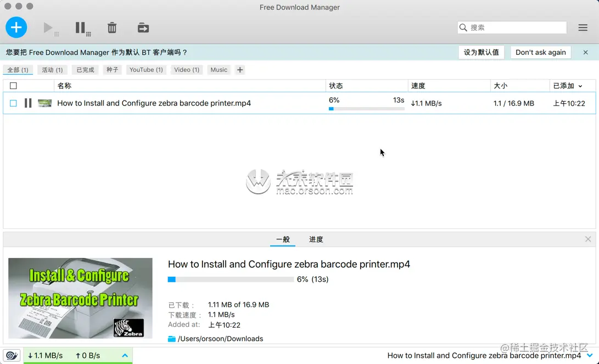Expand the speed panel up-chevron

pyautogui.click(x=125, y=356)
